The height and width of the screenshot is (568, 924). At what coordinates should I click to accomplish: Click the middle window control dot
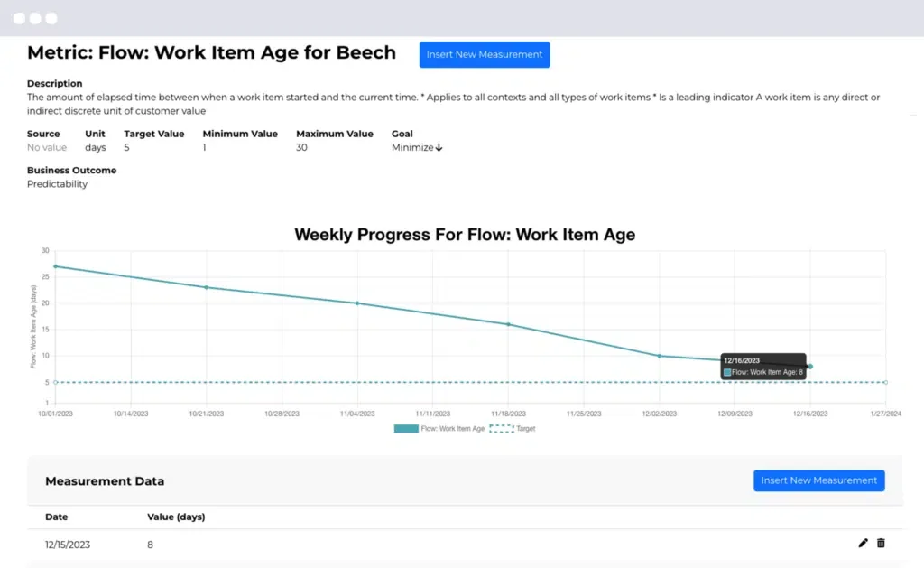point(35,16)
